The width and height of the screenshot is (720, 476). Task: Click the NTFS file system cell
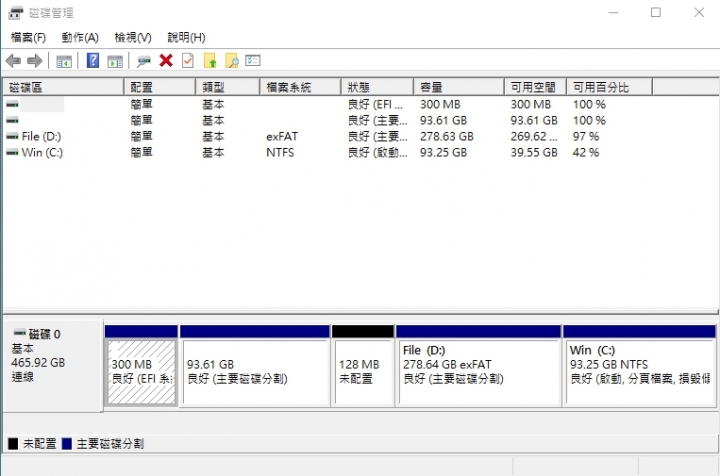click(280, 152)
